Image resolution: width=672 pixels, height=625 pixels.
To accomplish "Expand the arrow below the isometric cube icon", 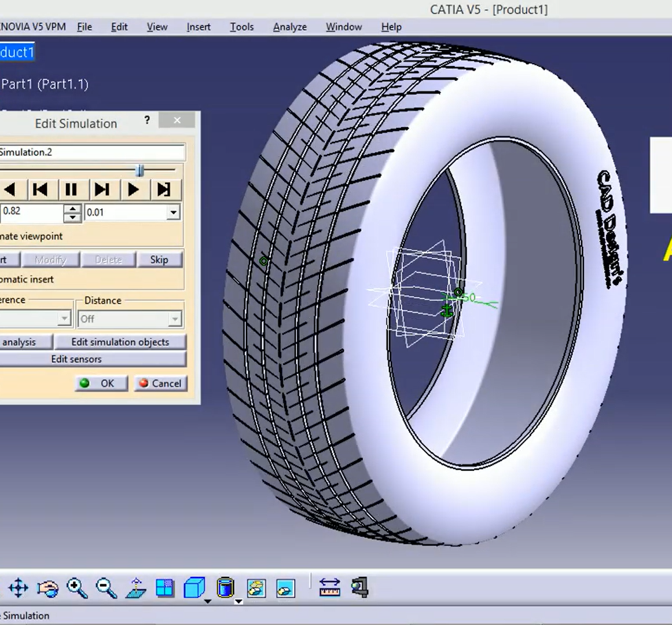I will click(x=207, y=602).
